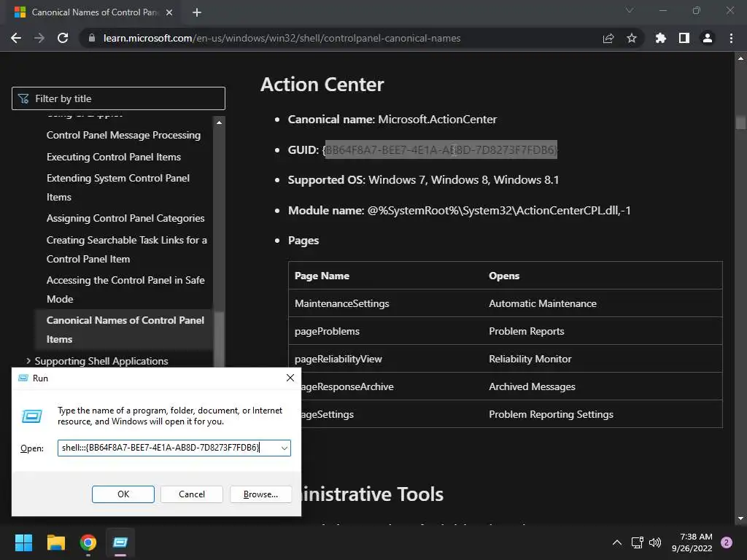Open File Explorer from taskbar
The image size is (747, 560).
coord(55,542)
